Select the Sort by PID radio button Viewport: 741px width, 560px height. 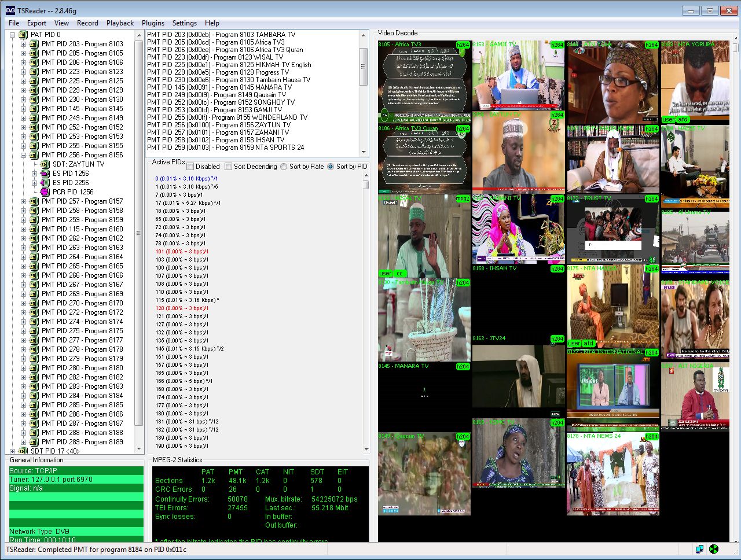331,167
